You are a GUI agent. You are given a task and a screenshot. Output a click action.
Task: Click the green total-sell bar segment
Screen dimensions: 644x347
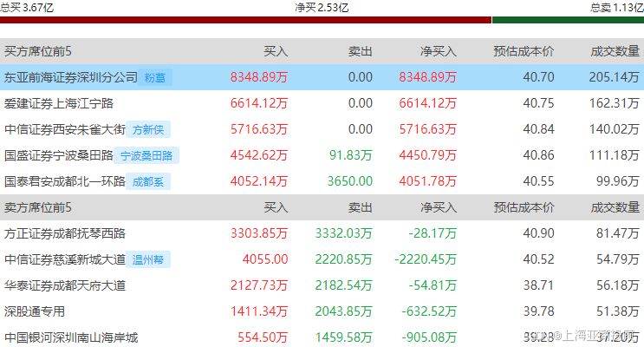[x=568, y=20]
